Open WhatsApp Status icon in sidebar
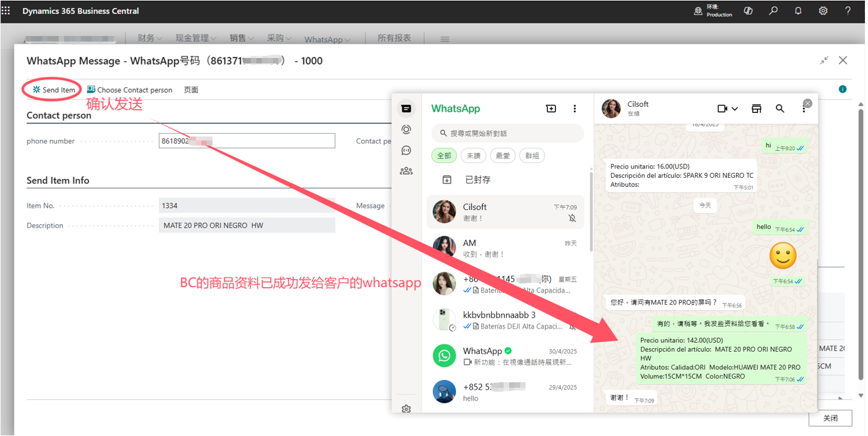Screen dimensions: 868x436 [x=406, y=129]
